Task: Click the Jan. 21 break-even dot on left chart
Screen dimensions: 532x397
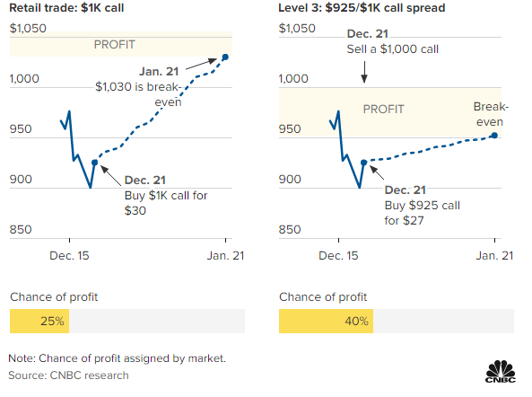Action: 225,57
